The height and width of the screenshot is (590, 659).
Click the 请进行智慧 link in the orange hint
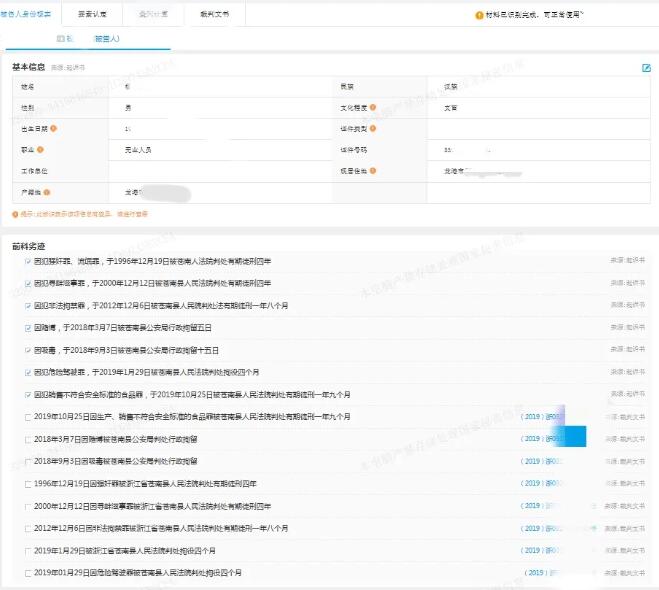point(132,213)
